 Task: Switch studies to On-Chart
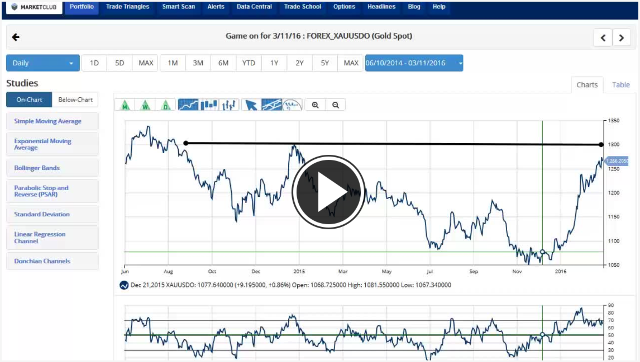(x=29, y=100)
